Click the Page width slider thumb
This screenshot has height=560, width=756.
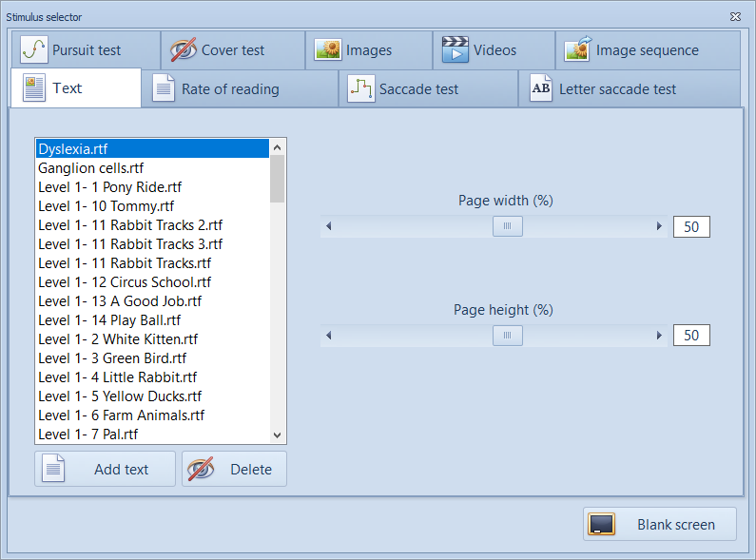(507, 226)
